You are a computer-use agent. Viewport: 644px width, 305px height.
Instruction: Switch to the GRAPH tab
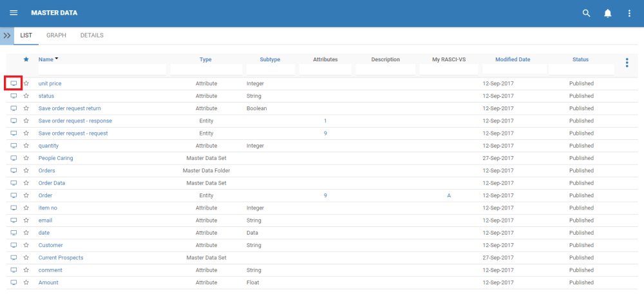(56, 35)
